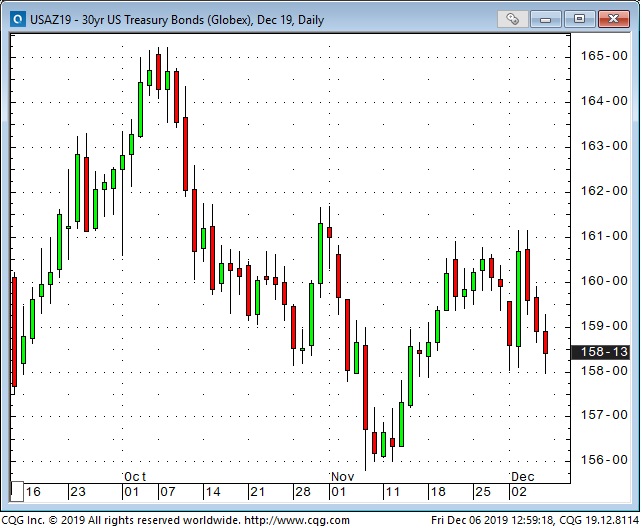Click date label 18 on time axis
The image size is (642, 528).
click(x=437, y=492)
